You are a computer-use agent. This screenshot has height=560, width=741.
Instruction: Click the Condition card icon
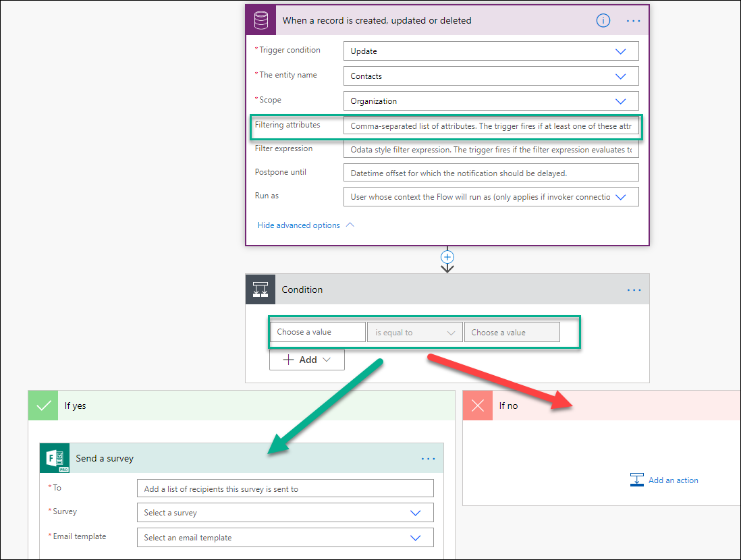click(260, 290)
